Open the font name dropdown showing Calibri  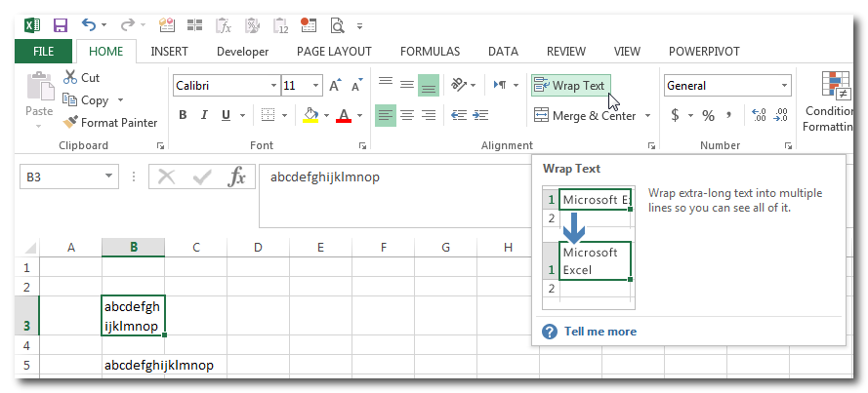tap(272, 86)
